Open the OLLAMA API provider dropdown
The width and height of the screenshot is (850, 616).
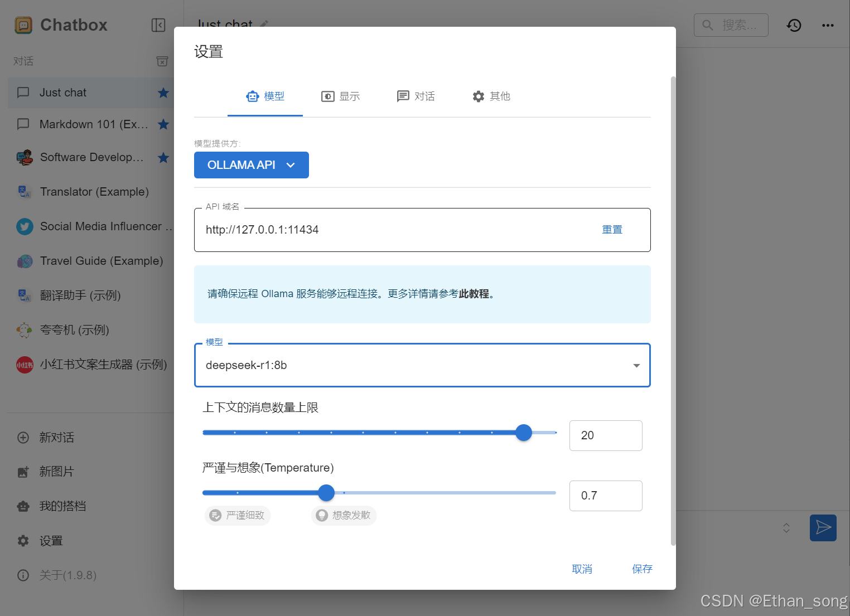(252, 165)
